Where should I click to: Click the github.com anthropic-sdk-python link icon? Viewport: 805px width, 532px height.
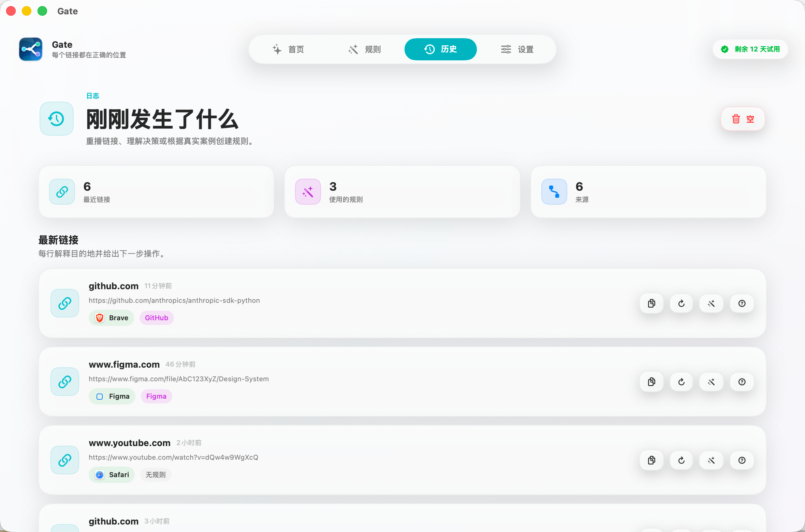pos(65,303)
